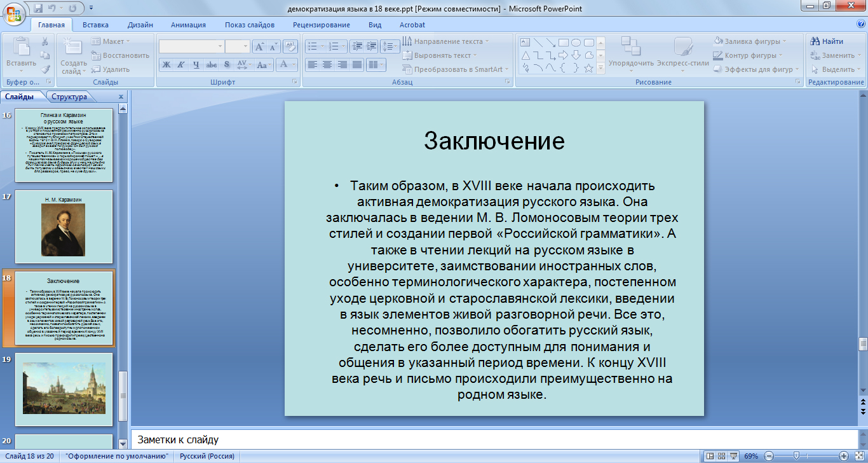Image resolution: width=868 pixels, height=463 pixels.
Task: Fit slide to current window
Action: [x=858, y=456]
